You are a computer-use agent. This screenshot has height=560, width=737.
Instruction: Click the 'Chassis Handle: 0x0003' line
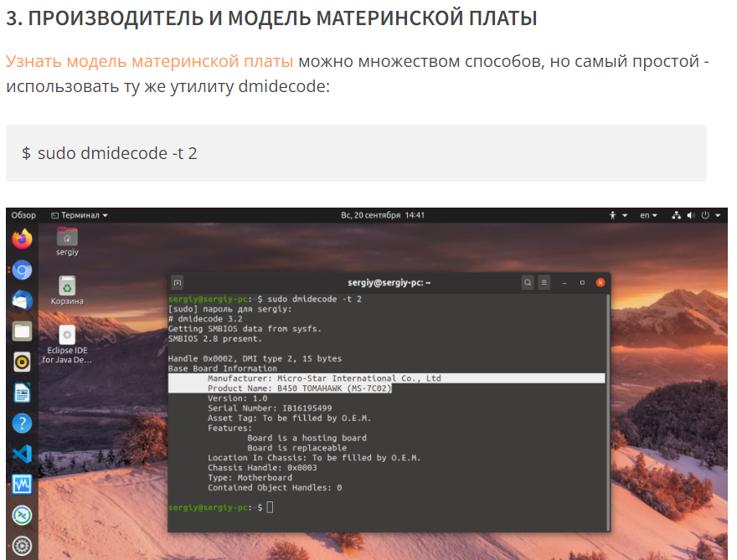point(262,468)
